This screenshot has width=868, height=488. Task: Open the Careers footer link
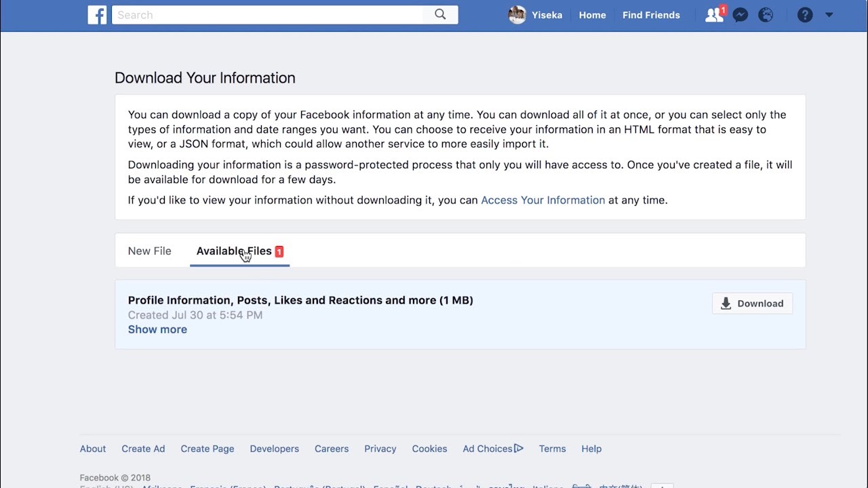click(332, 449)
